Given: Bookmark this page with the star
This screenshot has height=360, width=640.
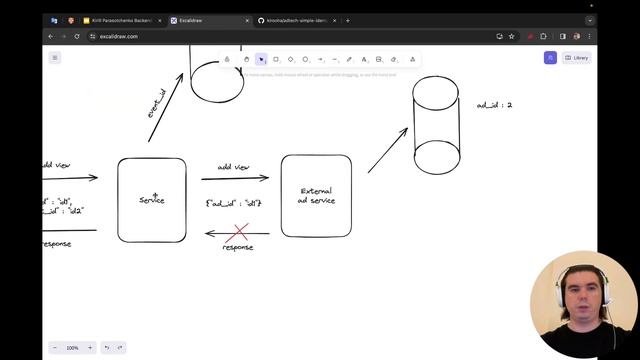Looking at the screenshot, I should (x=511, y=36).
